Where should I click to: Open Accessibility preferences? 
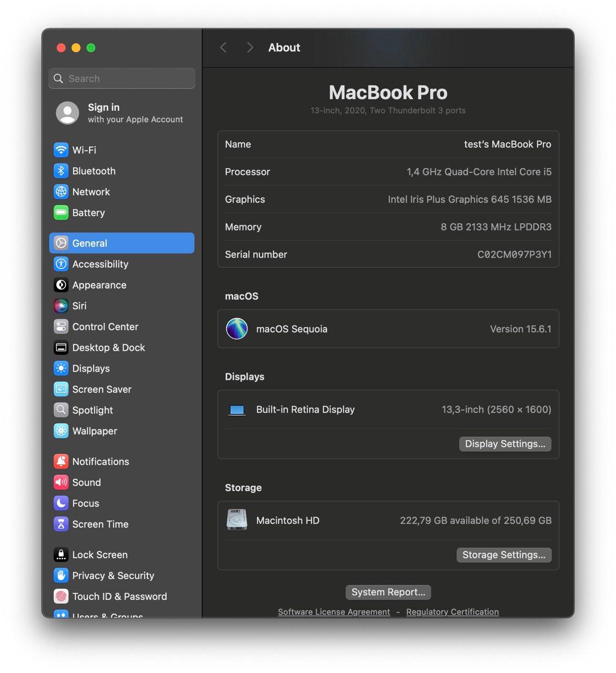[x=100, y=264]
